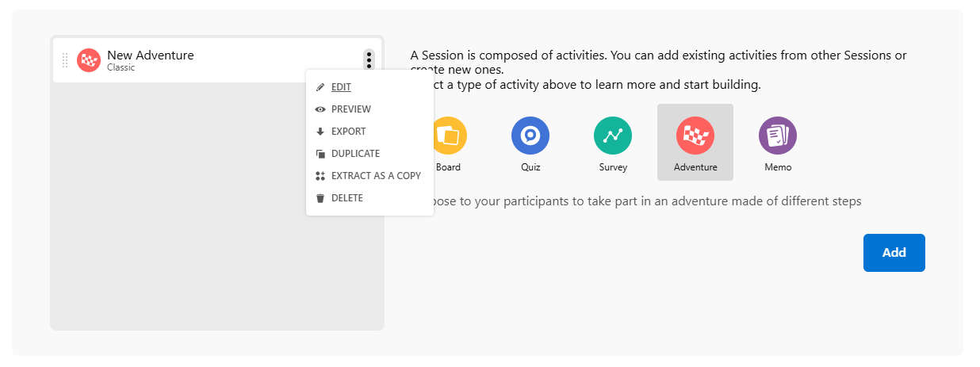Click the drag handle on New Adventure
This screenshot has height=367, width=980.
click(65, 60)
